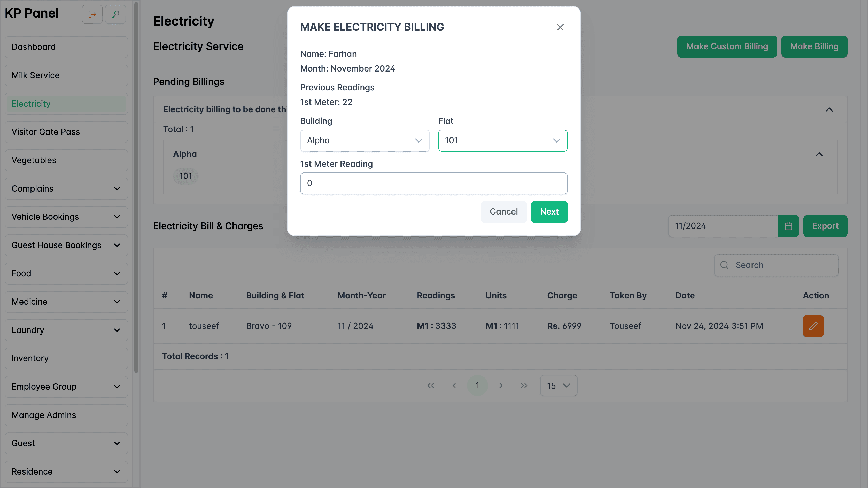
Task: Go to first page with double-left arrow
Action: click(x=431, y=385)
